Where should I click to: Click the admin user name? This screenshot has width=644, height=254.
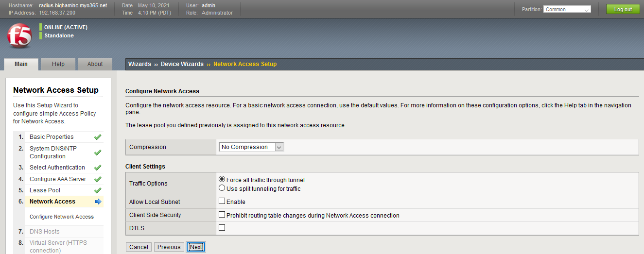click(209, 5)
